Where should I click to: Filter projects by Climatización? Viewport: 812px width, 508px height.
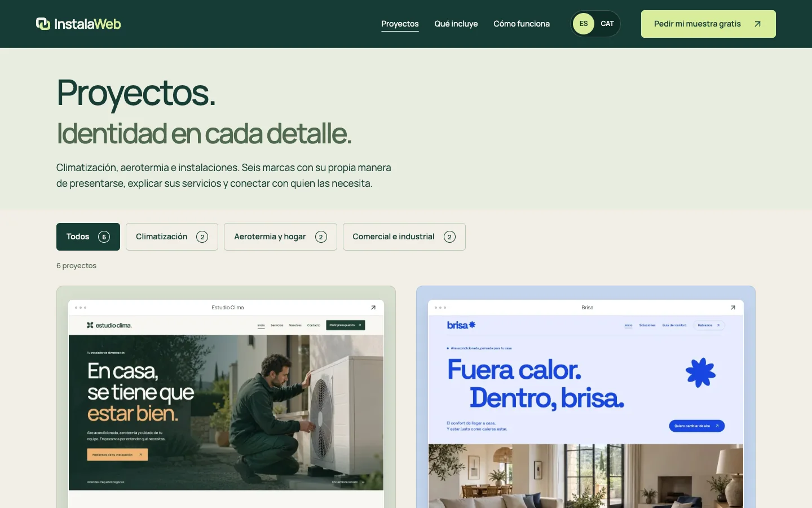click(x=172, y=237)
